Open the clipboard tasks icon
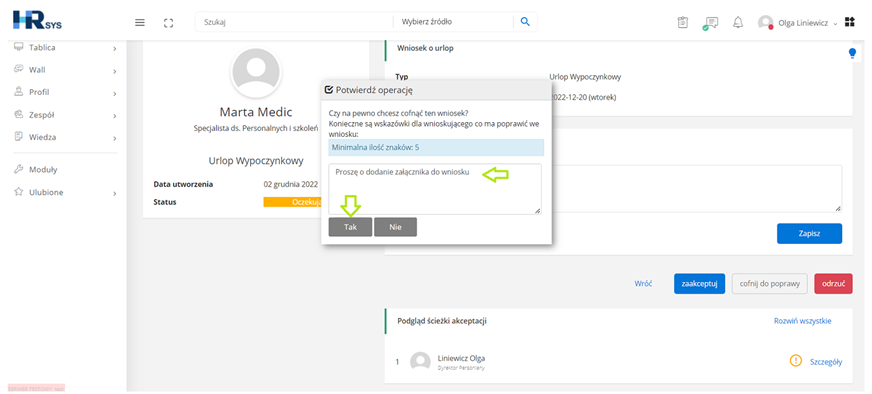 pos(682,22)
